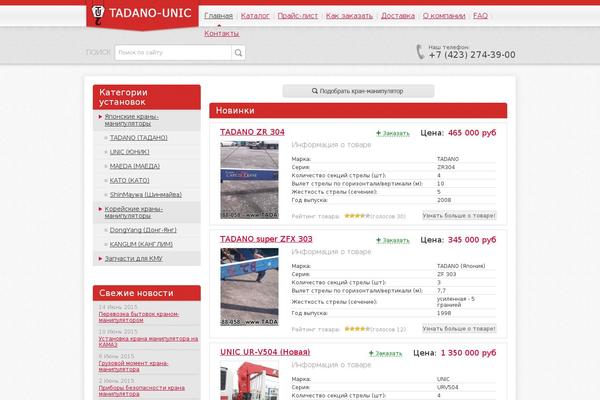Image resolution: width=600 pixels, height=400 pixels.
Task: Click Заказать for TADANO ZR 304
Action: 393,133
